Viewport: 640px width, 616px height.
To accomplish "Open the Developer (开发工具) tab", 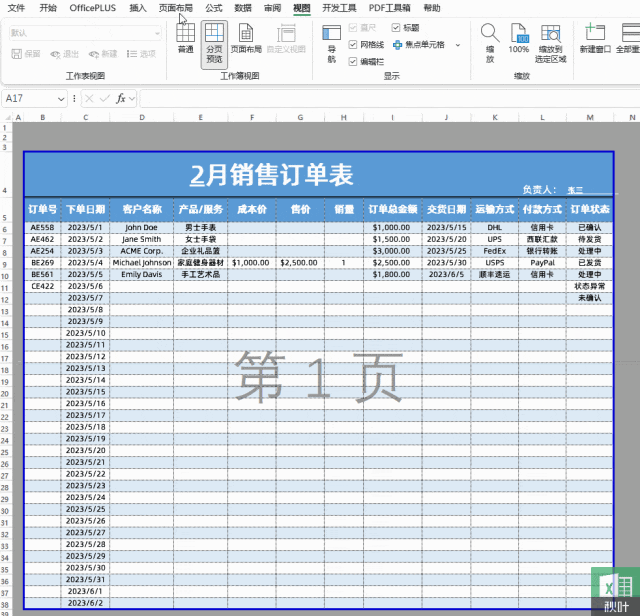I will point(339,8).
